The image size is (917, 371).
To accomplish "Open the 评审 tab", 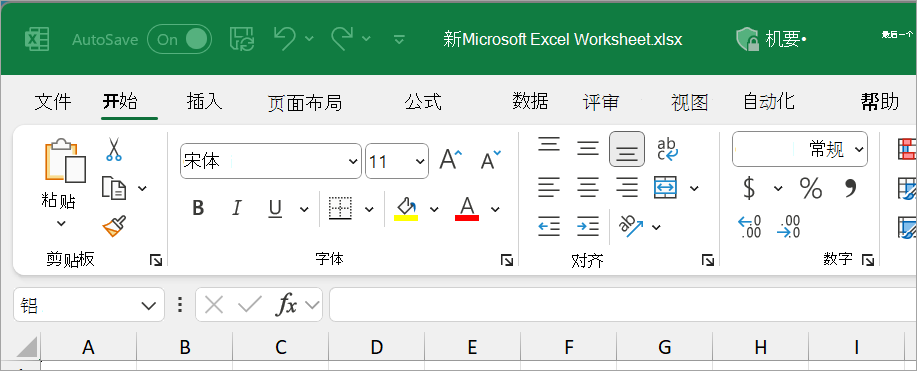I will [601, 102].
